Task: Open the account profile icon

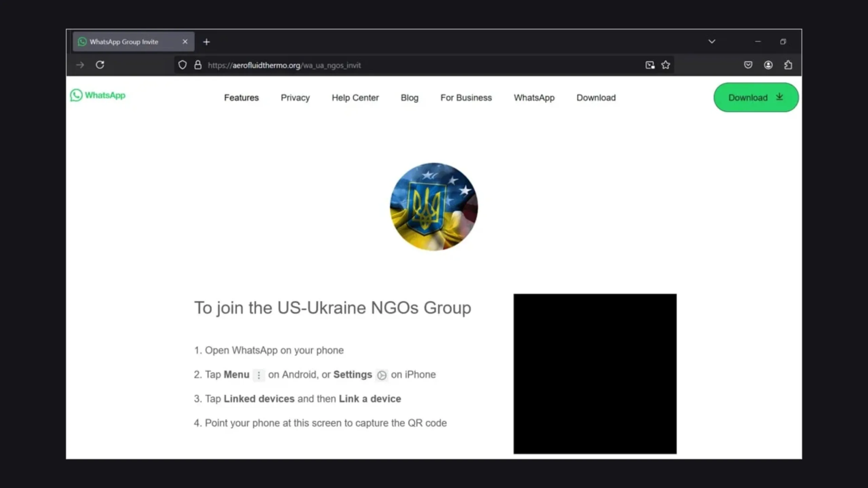Action: [x=768, y=65]
